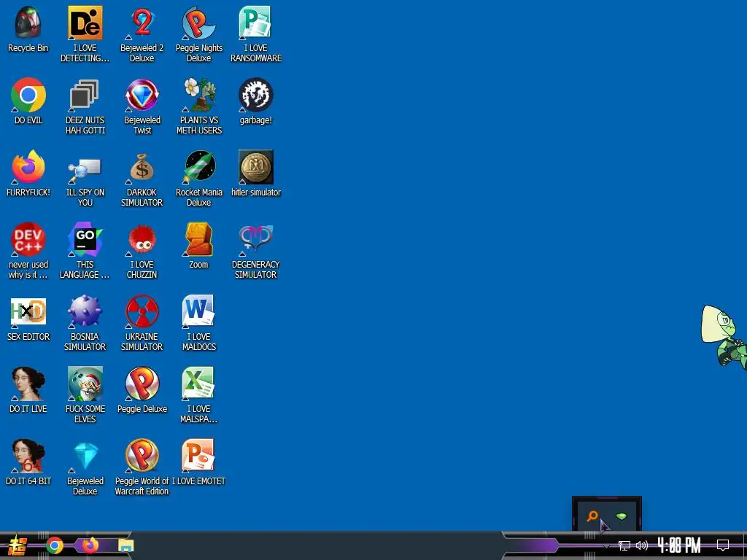
Task: Open the Dev C++ desktop shortcut
Action: tap(28, 239)
